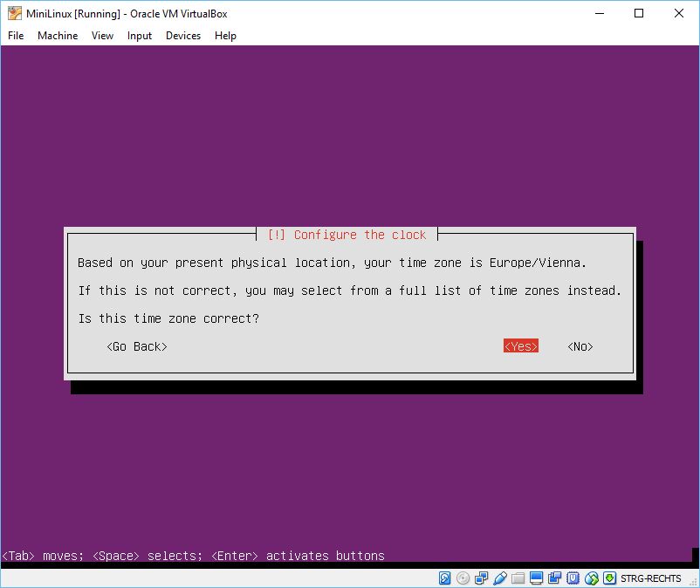700x588 pixels.
Task: Select the Go Back button
Action: click(137, 346)
